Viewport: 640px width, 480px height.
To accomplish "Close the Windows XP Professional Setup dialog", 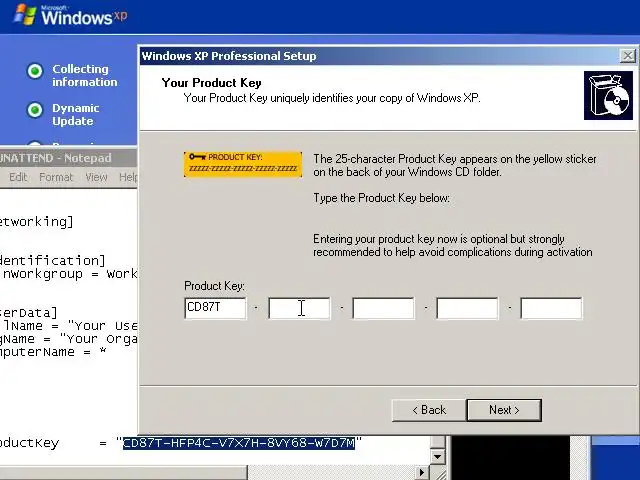I will [628, 56].
